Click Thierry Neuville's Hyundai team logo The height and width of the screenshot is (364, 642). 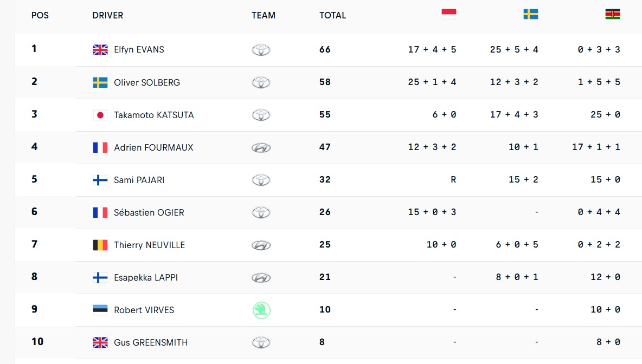(261, 245)
